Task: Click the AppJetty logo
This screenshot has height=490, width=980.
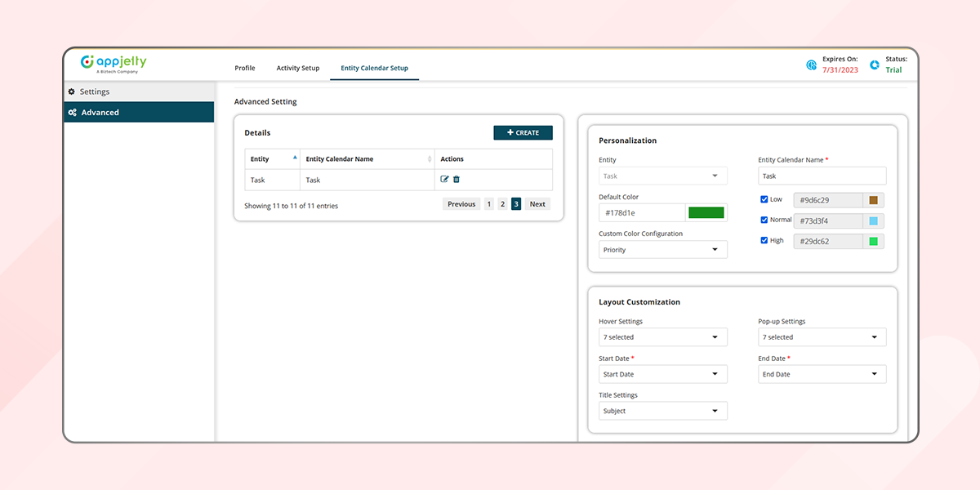Action: (x=114, y=65)
